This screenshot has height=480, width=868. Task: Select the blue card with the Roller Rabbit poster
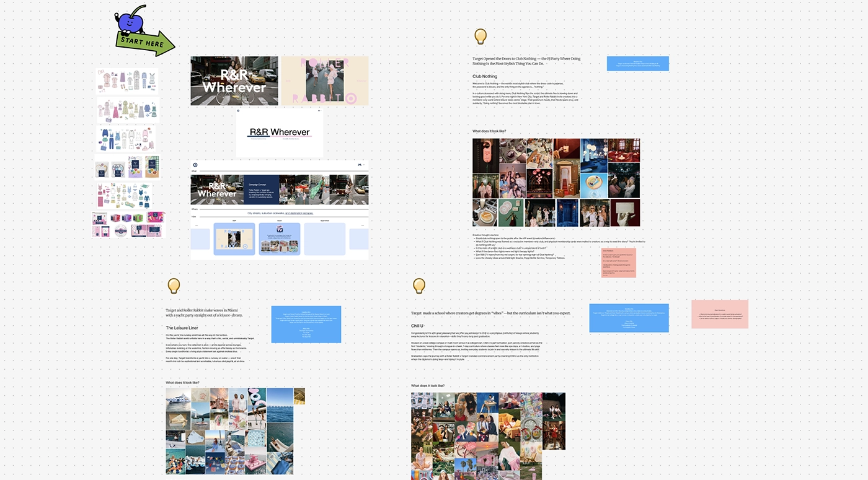point(234,239)
